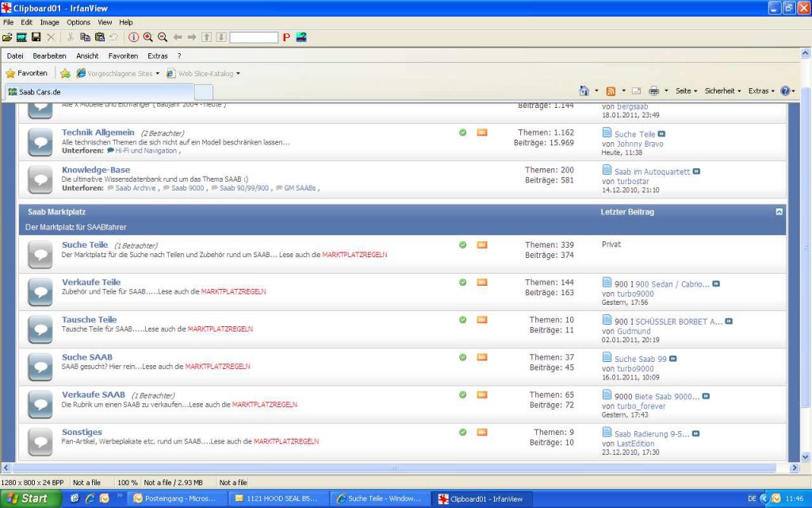
Task: Click go-to-post arrow after Saab im Autoquartett
Action: tap(696, 171)
